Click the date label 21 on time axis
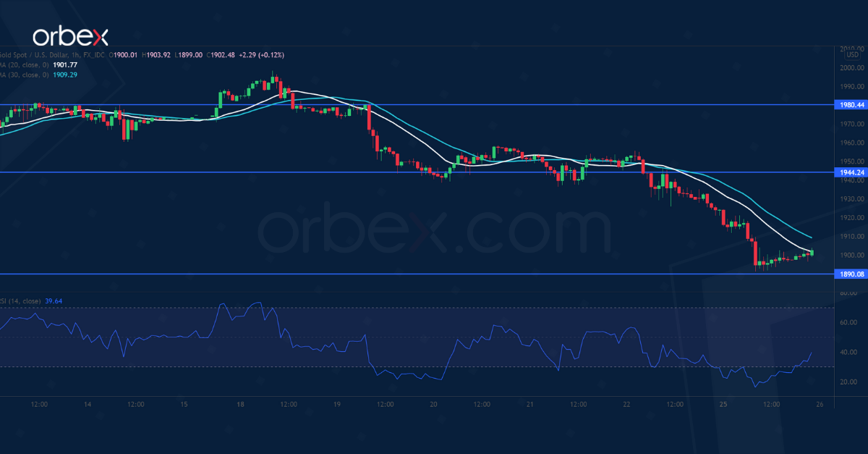This screenshot has width=868, height=454. click(x=530, y=405)
